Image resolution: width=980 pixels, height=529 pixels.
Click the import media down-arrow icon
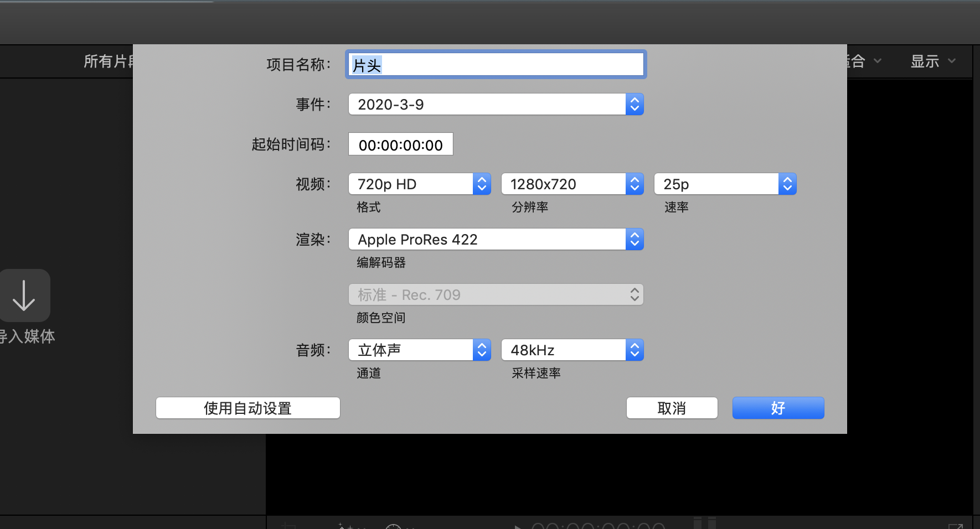(24, 295)
